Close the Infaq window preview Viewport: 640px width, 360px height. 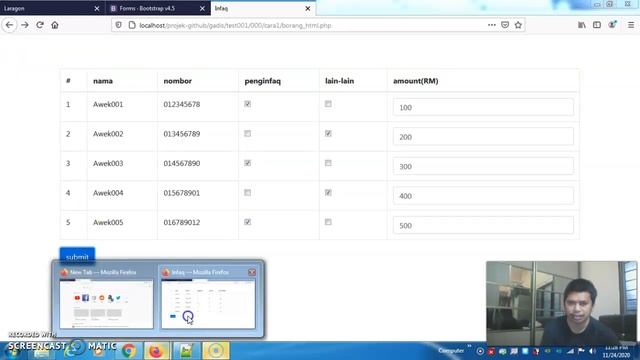tap(252, 272)
